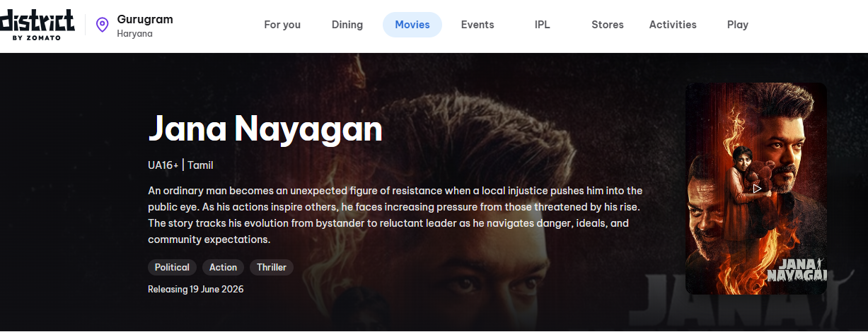Screen dimensions: 868x332
Task: Click the Haryana text under Gurugram
Action: 134,34
